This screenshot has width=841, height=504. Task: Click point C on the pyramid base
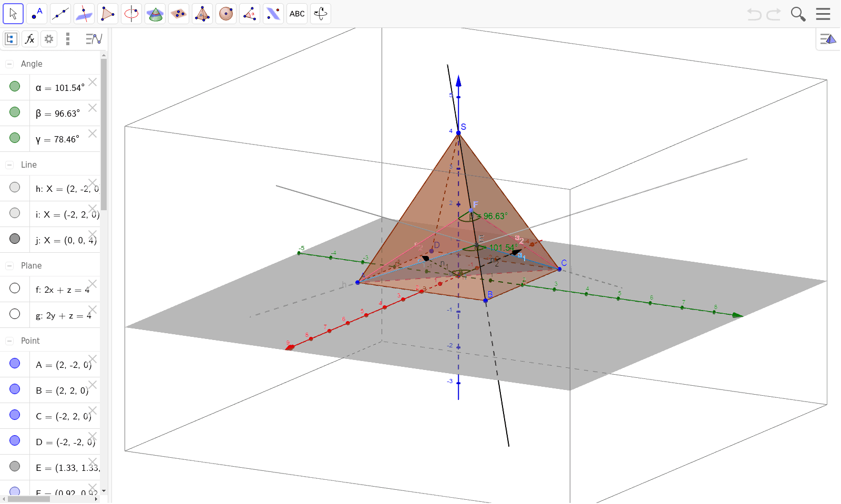click(x=559, y=269)
